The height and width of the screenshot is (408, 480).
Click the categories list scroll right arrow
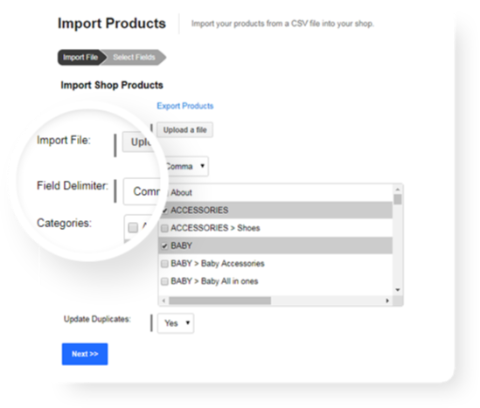point(387,301)
